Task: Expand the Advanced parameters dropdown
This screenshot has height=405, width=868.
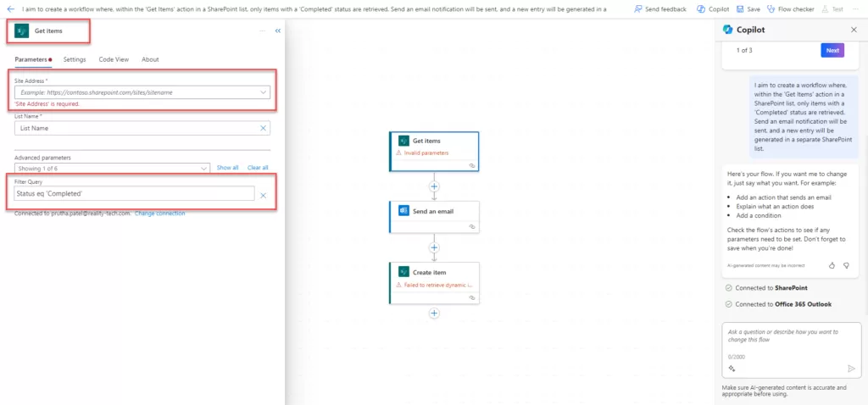Action: [113, 168]
